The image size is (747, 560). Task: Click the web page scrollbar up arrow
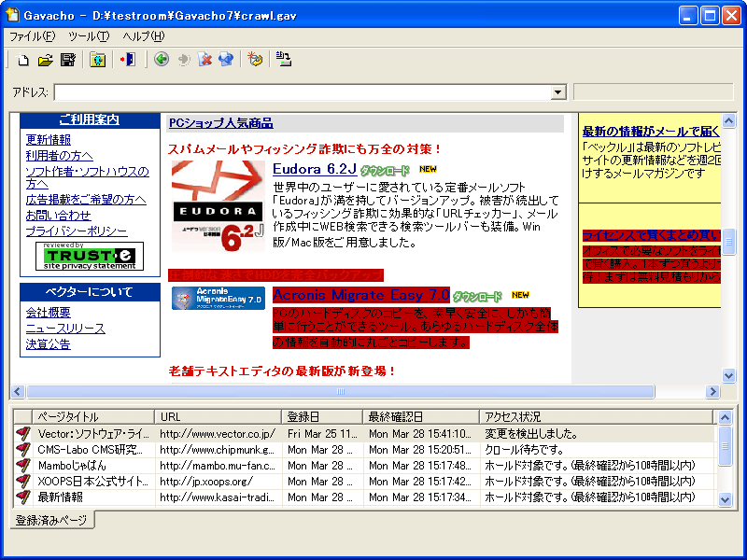coord(729,121)
